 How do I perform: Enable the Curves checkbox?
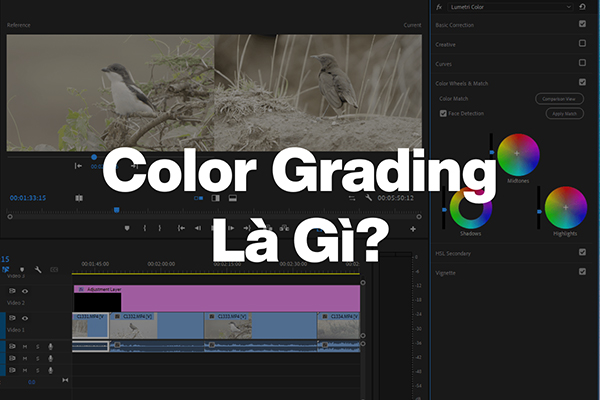coord(582,62)
